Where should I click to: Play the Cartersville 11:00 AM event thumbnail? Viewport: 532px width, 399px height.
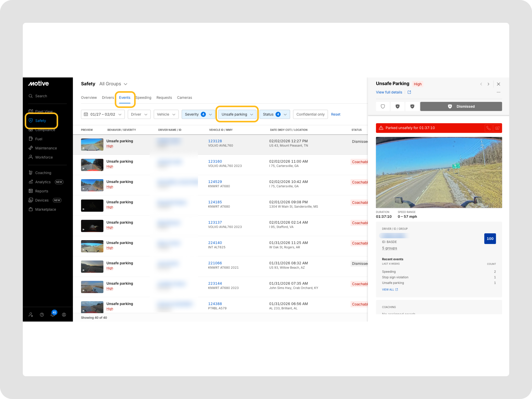(92, 165)
